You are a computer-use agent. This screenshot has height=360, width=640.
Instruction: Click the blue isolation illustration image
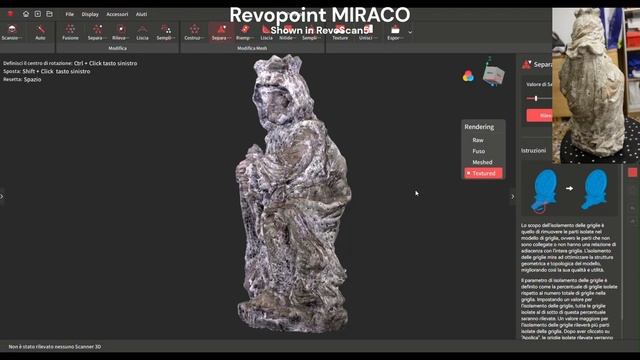tap(569, 189)
